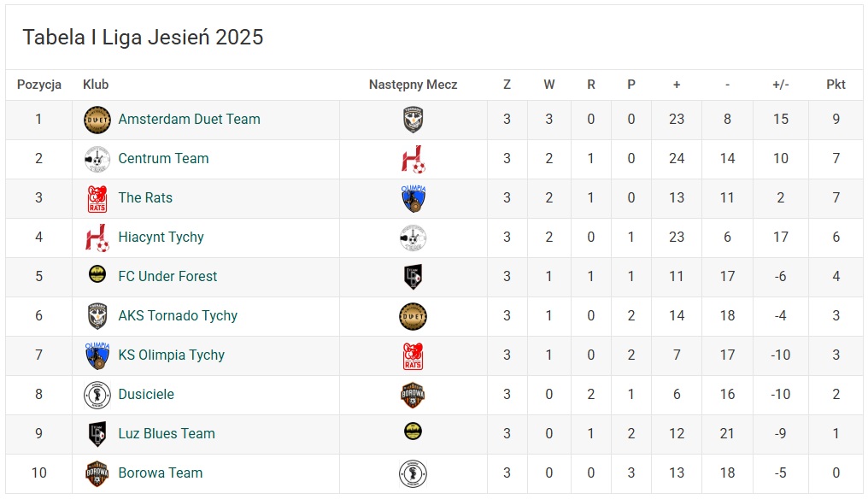Click KS Olimpia Tychy crest beside club name
The image size is (868, 499).
click(97, 355)
